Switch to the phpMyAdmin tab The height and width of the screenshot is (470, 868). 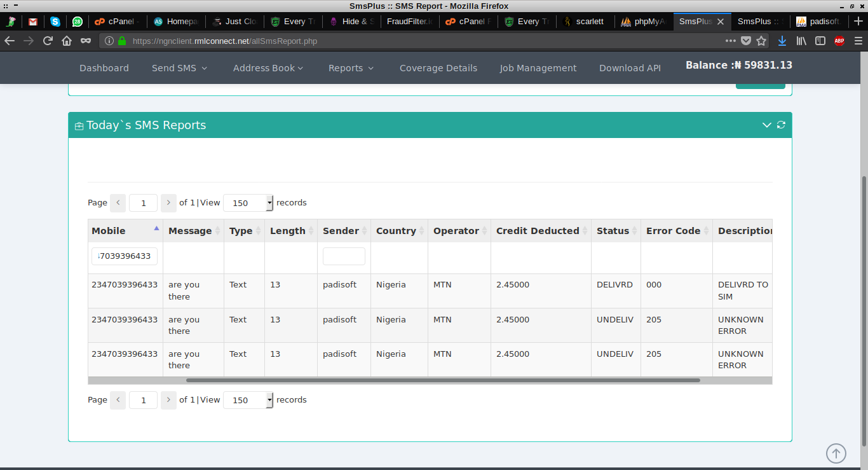(644, 21)
